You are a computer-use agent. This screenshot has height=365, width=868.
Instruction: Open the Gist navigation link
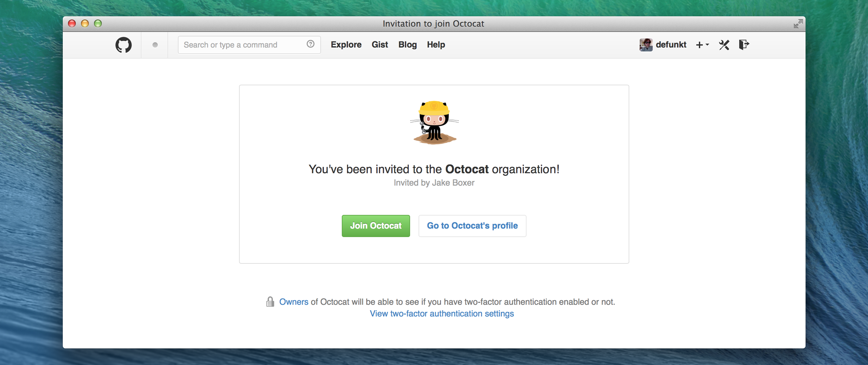click(x=380, y=45)
